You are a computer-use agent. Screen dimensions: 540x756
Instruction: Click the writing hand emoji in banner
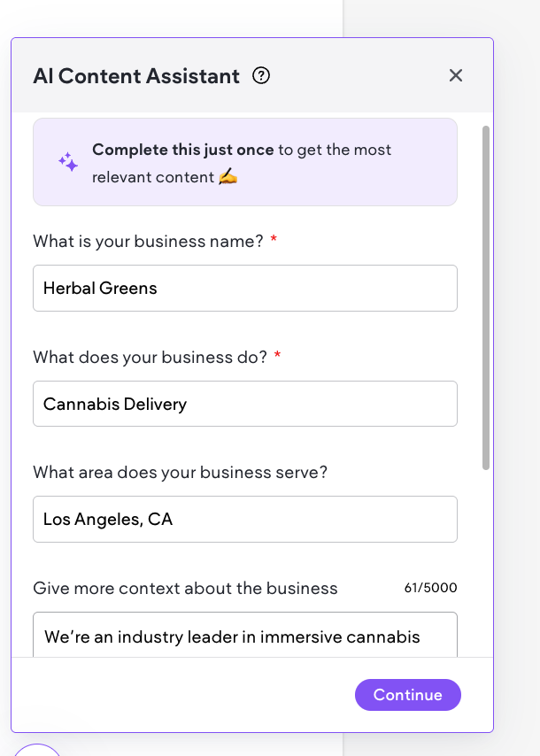(x=228, y=177)
